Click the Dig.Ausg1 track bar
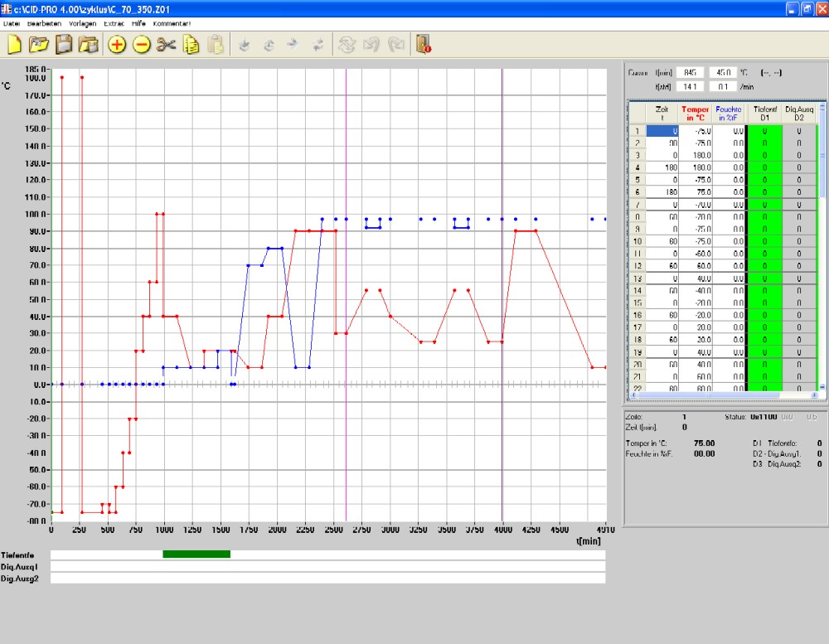829x644 pixels. [x=327, y=567]
